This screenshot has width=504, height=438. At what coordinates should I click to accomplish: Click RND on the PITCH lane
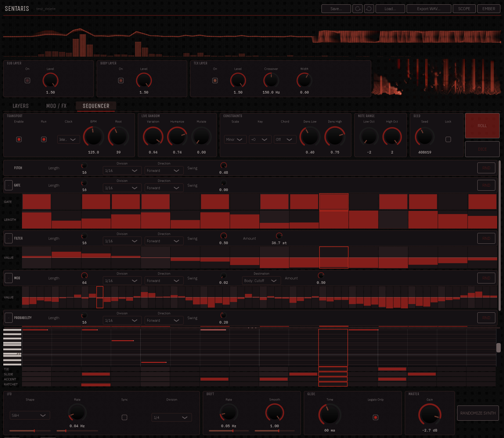point(486,168)
